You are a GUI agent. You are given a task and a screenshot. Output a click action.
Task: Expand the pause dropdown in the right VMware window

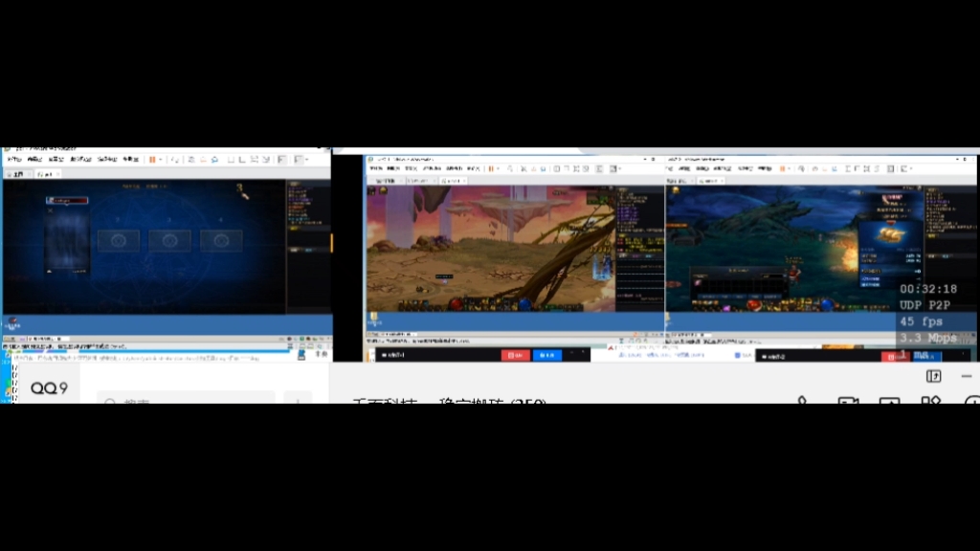(x=789, y=168)
